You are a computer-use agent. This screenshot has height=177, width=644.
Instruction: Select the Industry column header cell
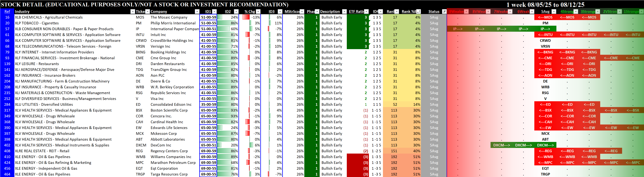click(x=75, y=11)
